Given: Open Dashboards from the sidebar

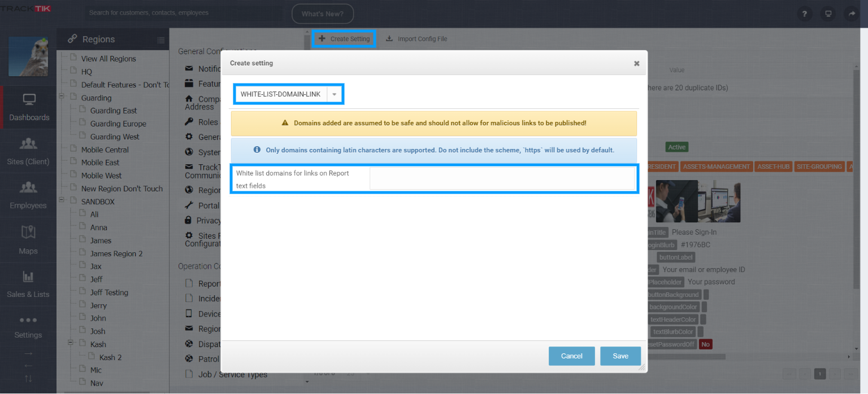Looking at the screenshot, I should pos(28,107).
